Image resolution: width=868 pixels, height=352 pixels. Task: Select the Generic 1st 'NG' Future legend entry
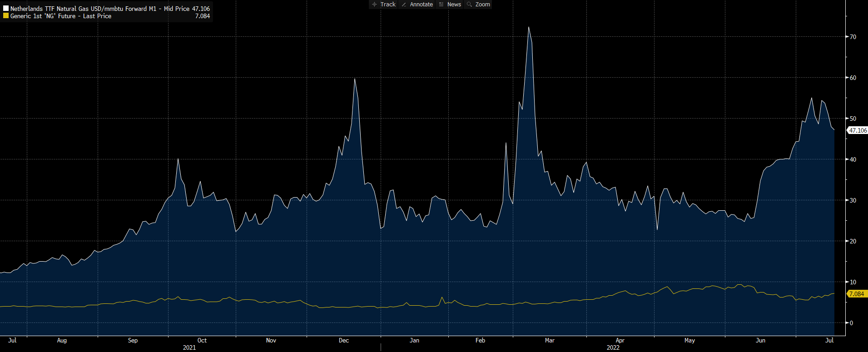click(61, 16)
